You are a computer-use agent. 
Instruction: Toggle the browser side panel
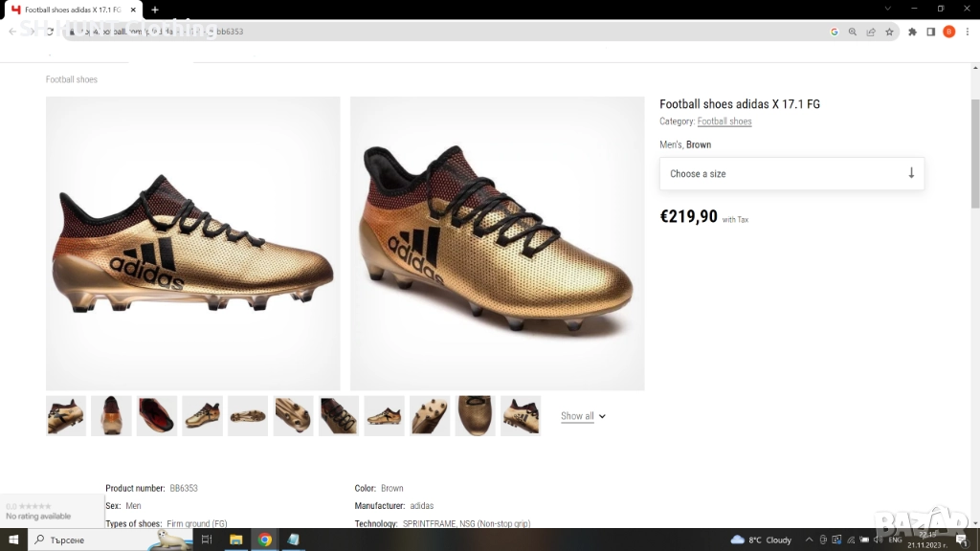pos(930,32)
